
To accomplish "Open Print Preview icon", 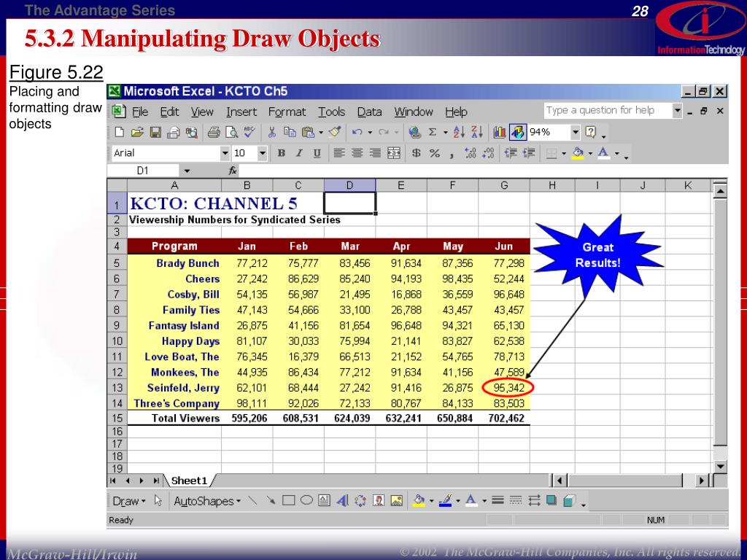I will [231, 132].
